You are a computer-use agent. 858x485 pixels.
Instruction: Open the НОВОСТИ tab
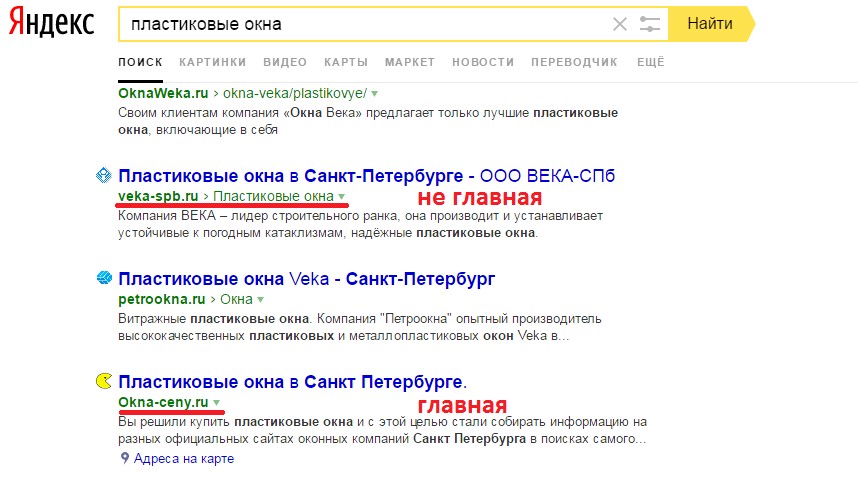pos(483,62)
